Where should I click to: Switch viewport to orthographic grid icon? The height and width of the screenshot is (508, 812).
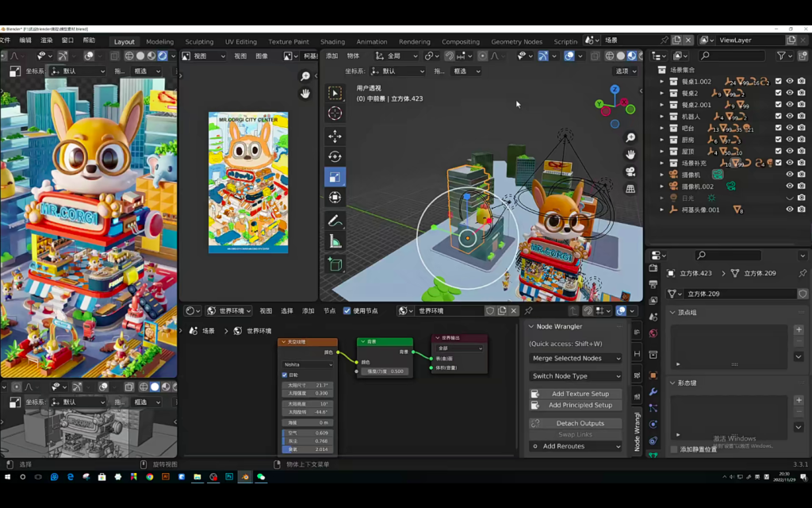tap(630, 189)
